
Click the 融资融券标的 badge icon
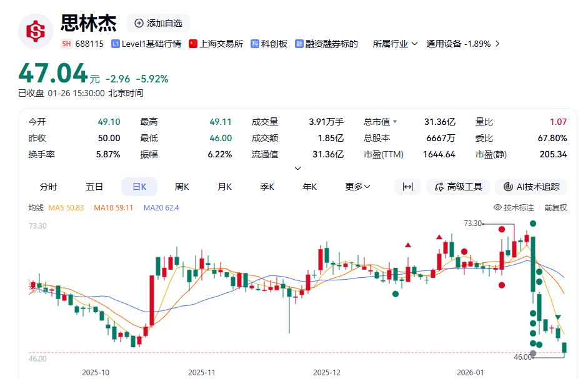(299, 44)
